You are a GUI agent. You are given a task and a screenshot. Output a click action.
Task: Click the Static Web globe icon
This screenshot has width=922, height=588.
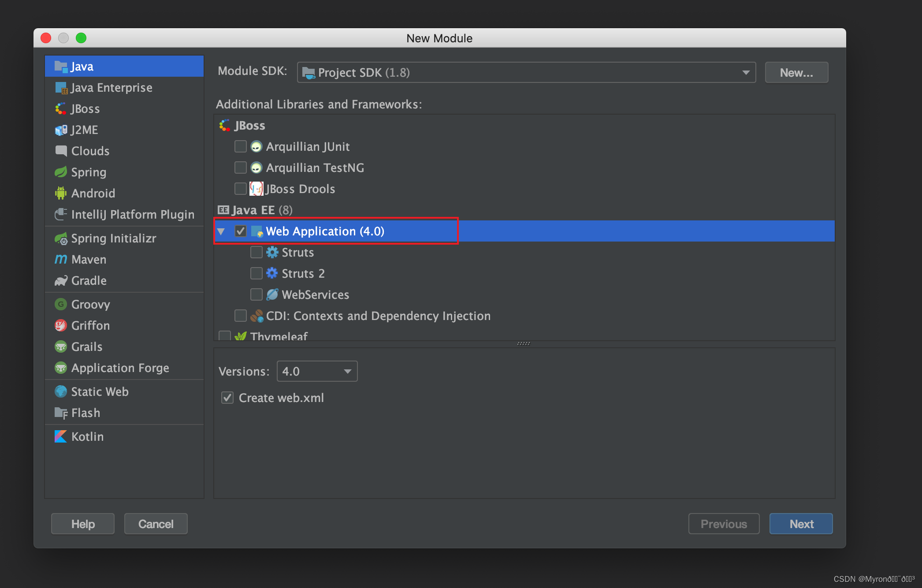pyautogui.click(x=61, y=391)
